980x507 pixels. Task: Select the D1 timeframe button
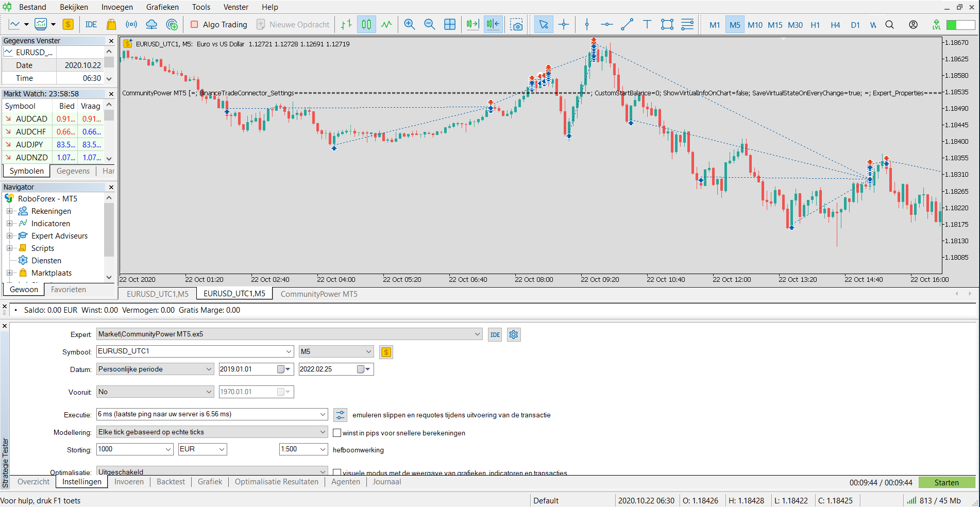[x=855, y=25]
